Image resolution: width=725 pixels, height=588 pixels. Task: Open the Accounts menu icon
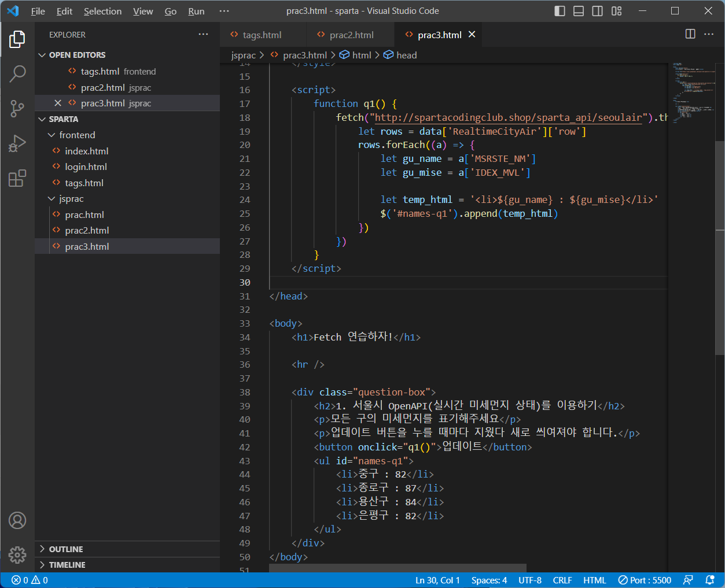coord(17,520)
